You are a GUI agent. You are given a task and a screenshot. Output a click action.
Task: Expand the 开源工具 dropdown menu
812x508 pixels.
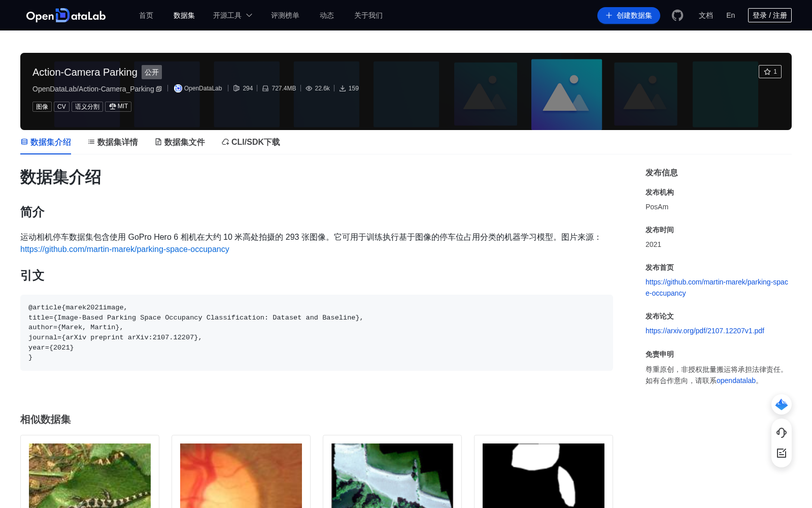coord(232,15)
